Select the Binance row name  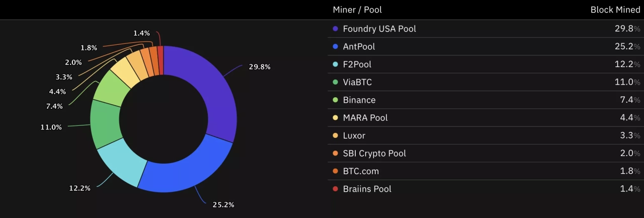tap(359, 100)
